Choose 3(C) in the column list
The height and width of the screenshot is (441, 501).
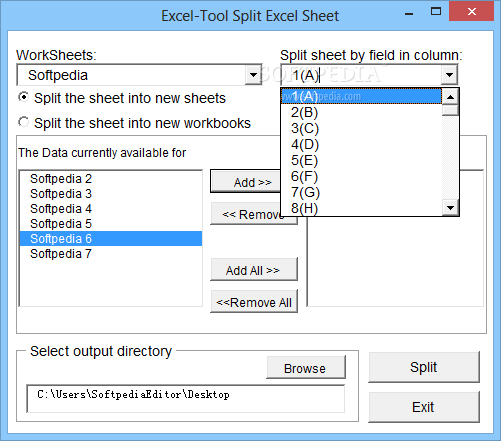(361, 128)
